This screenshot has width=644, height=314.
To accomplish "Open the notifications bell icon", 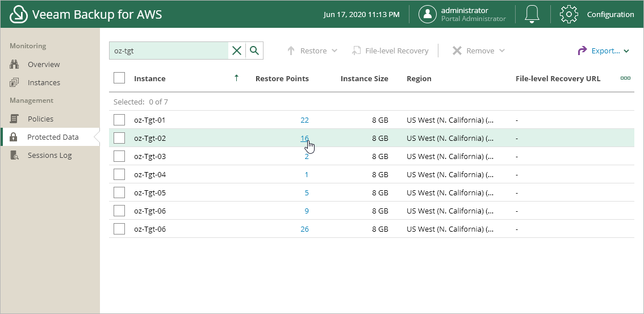I will (x=532, y=14).
